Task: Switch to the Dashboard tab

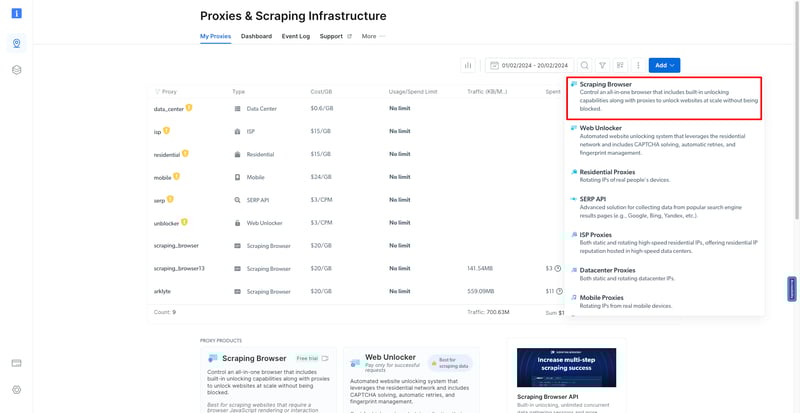Action: (x=256, y=36)
